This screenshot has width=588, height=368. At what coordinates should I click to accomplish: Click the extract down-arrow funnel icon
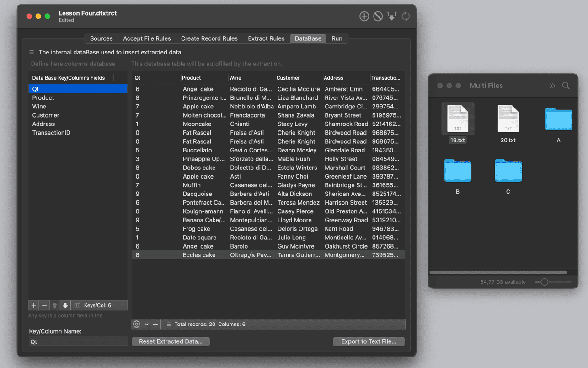click(x=392, y=16)
